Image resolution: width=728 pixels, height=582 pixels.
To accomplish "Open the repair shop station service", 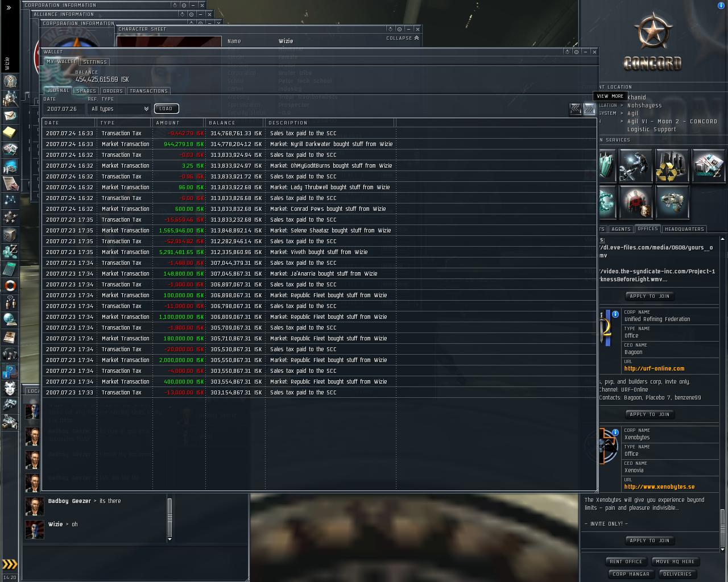I will (x=635, y=165).
